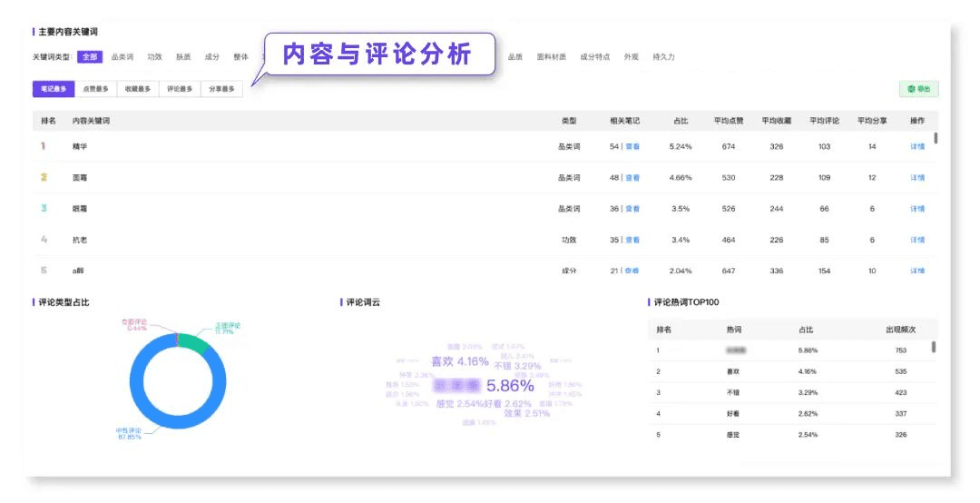Viewport: 980px width, 503px height.
Task: Sort by 分享最多
Action: coord(221,90)
